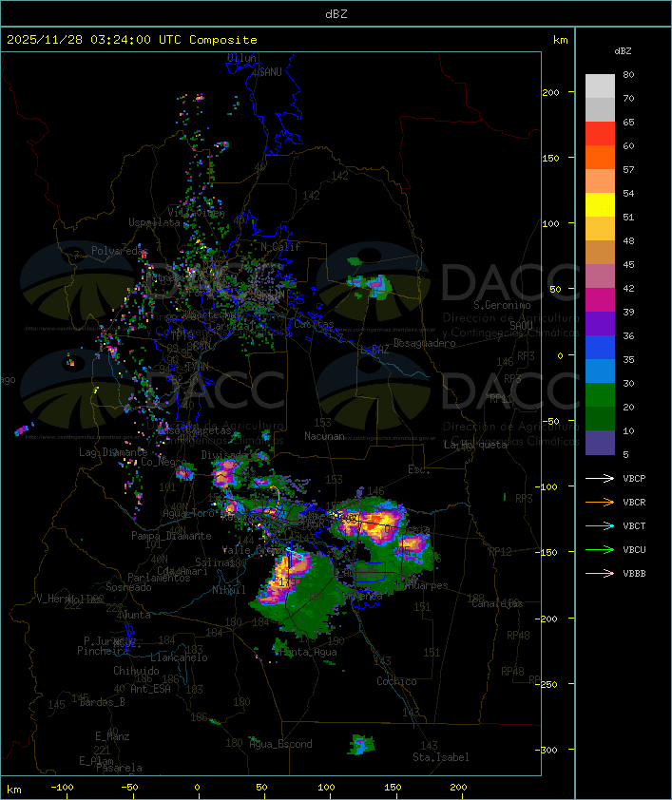Pick the green 20-30 dBZ swatch
The width and height of the screenshot is (672, 800).
click(x=600, y=395)
